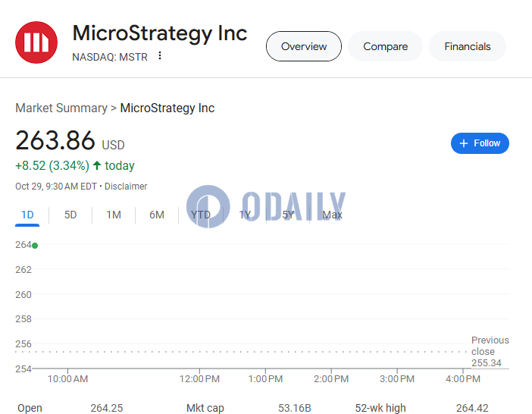Select the Overview tab

[x=304, y=46]
